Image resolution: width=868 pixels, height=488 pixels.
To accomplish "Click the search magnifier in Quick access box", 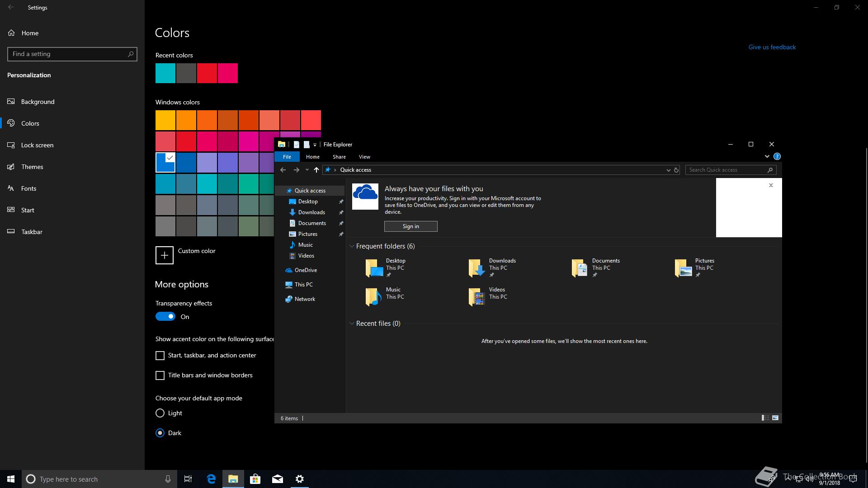I will (770, 170).
